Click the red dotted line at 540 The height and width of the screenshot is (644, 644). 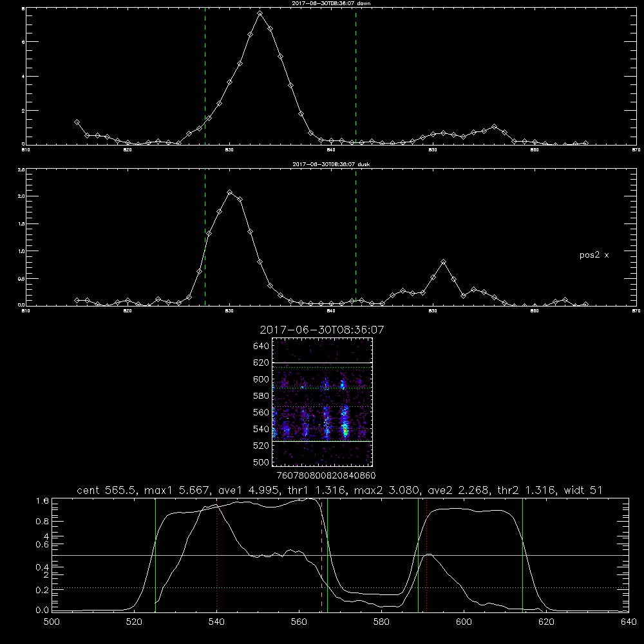[217, 556]
